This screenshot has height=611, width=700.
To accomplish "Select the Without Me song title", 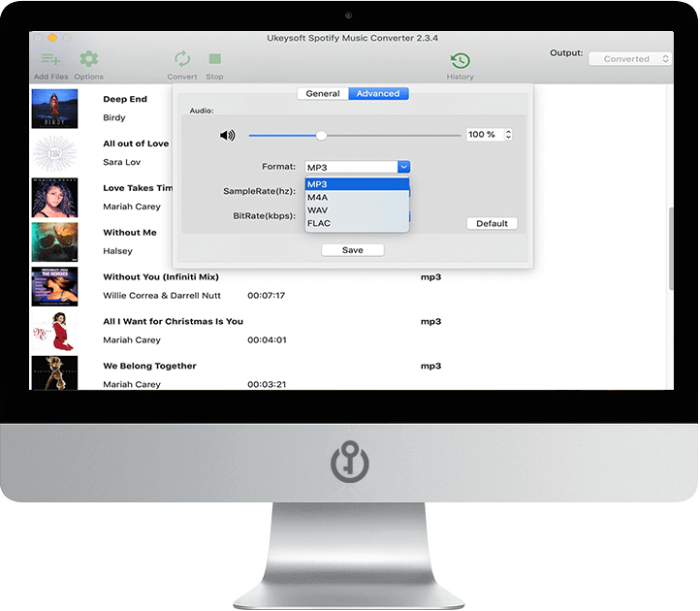I will [x=130, y=233].
